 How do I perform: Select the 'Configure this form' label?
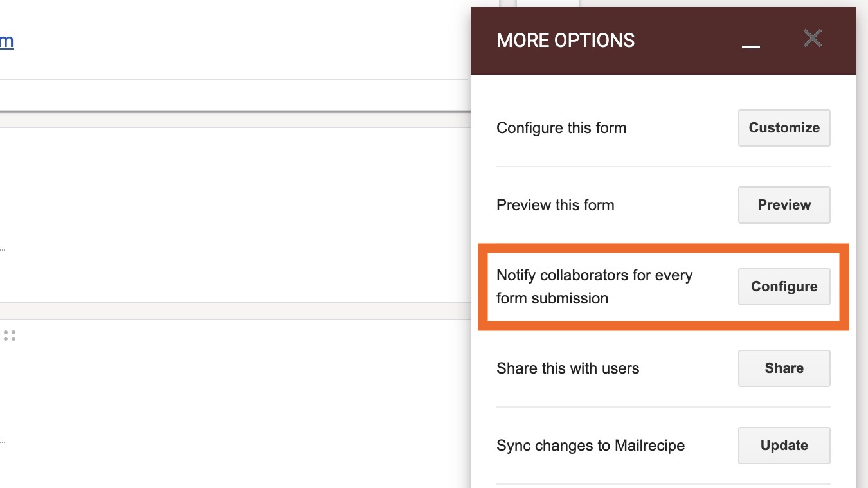point(561,128)
